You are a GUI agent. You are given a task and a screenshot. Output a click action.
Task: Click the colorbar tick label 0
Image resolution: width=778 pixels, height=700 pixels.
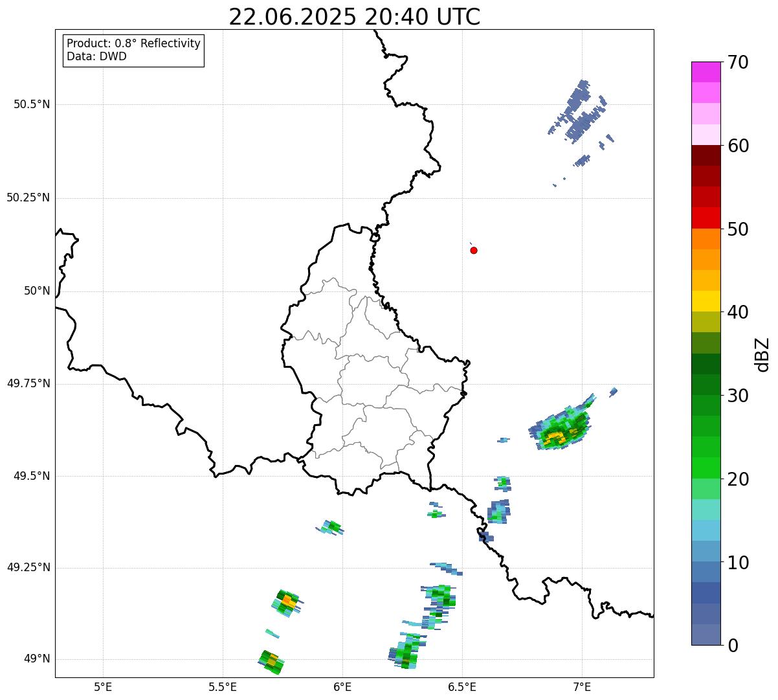[x=733, y=646]
